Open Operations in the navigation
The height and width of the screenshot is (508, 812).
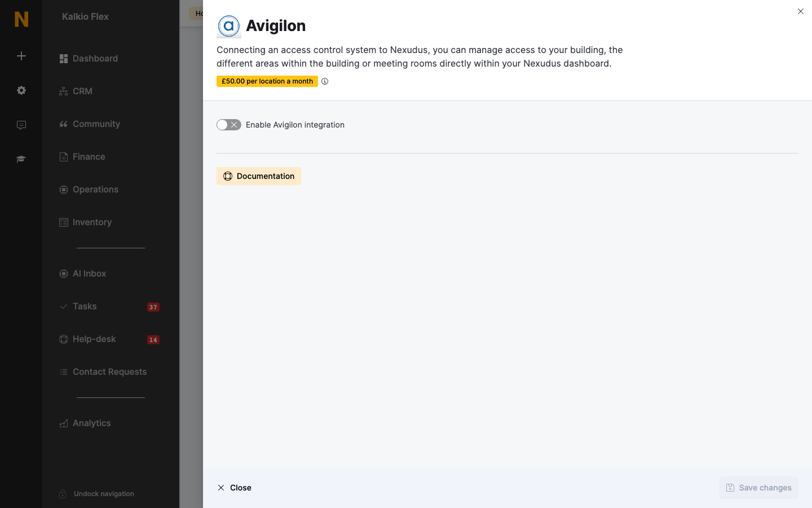tap(95, 190)
